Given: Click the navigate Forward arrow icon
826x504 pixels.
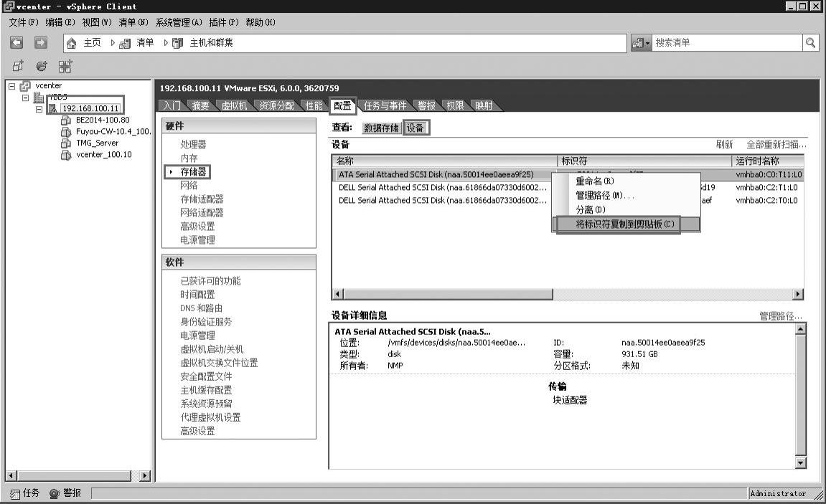Looking at the screenshot, I should pos(41,42).
